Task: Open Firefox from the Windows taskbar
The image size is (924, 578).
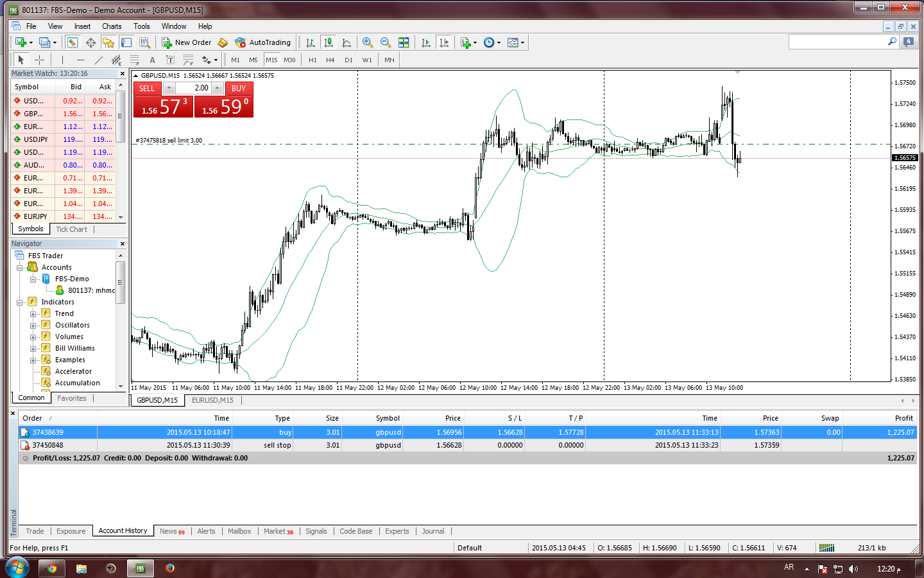Action: (x=170, y=568)
